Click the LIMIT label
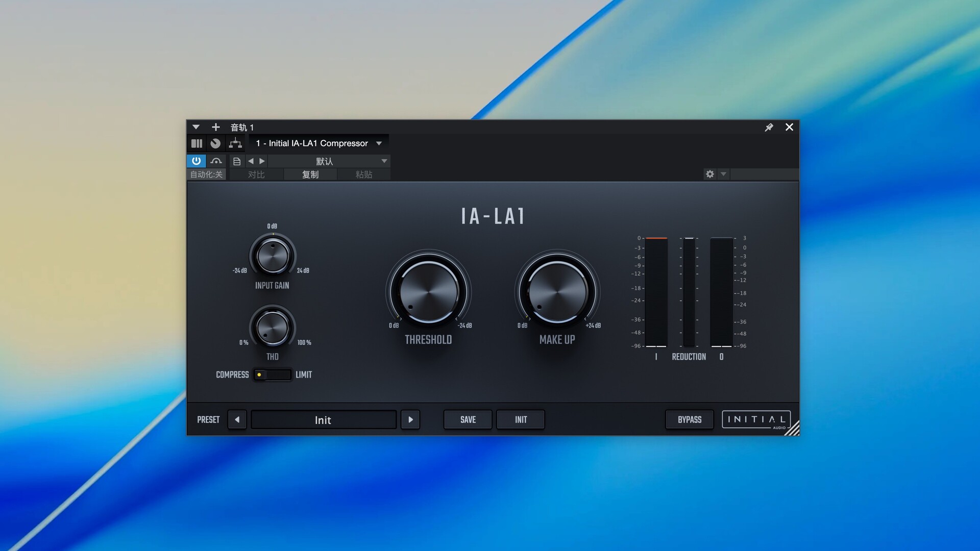The height and width of the screenshot is (551, 980). point(304,374)
